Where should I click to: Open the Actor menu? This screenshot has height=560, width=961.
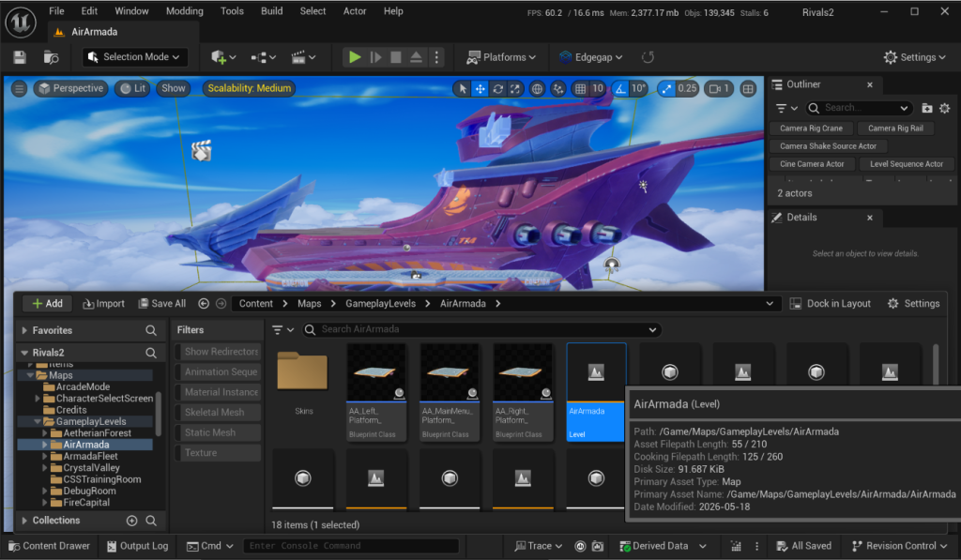coord(354,11)
